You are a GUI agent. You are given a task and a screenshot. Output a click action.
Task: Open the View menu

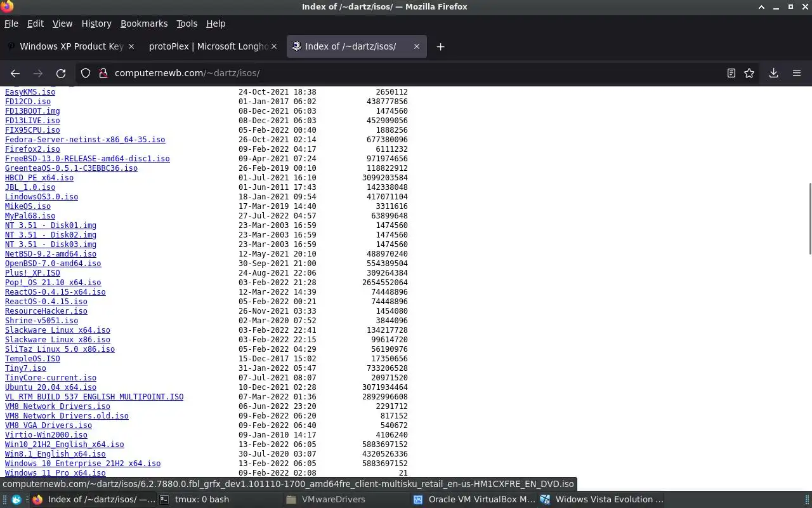click(x=62, y=23)
